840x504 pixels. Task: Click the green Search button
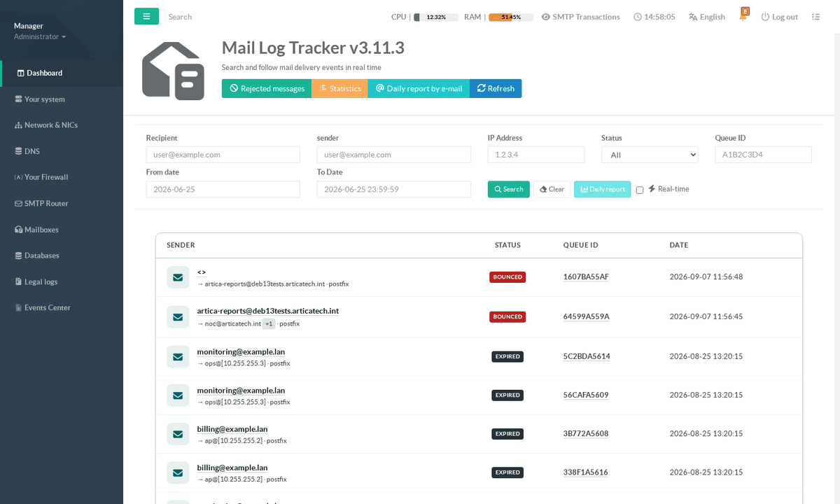tap(509, 189)
